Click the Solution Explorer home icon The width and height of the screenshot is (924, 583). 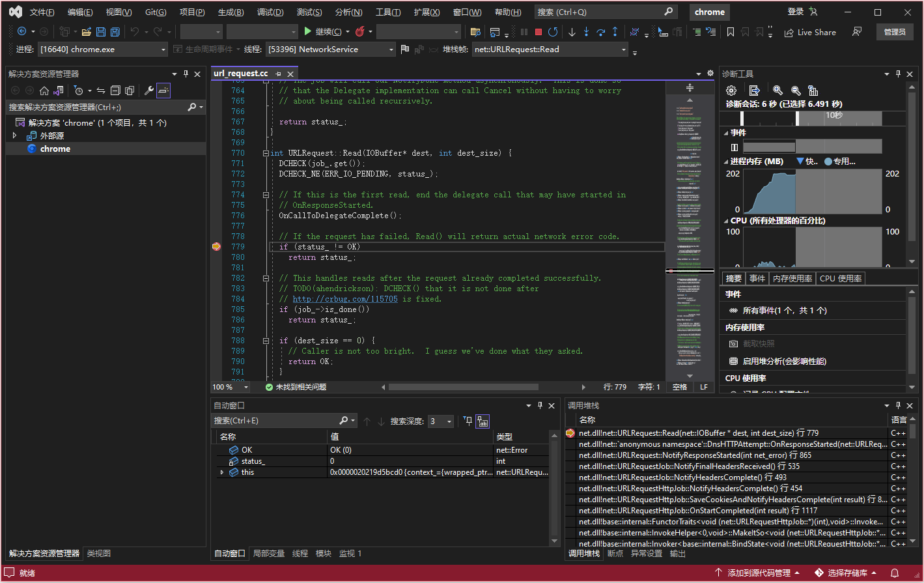tap(44, 91)
